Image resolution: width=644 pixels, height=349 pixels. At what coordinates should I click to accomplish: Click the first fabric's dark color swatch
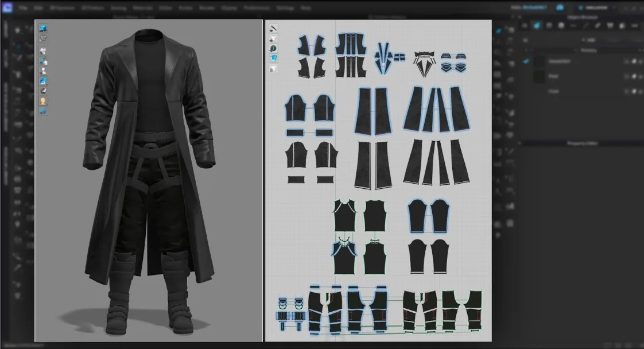coord(539,61)
